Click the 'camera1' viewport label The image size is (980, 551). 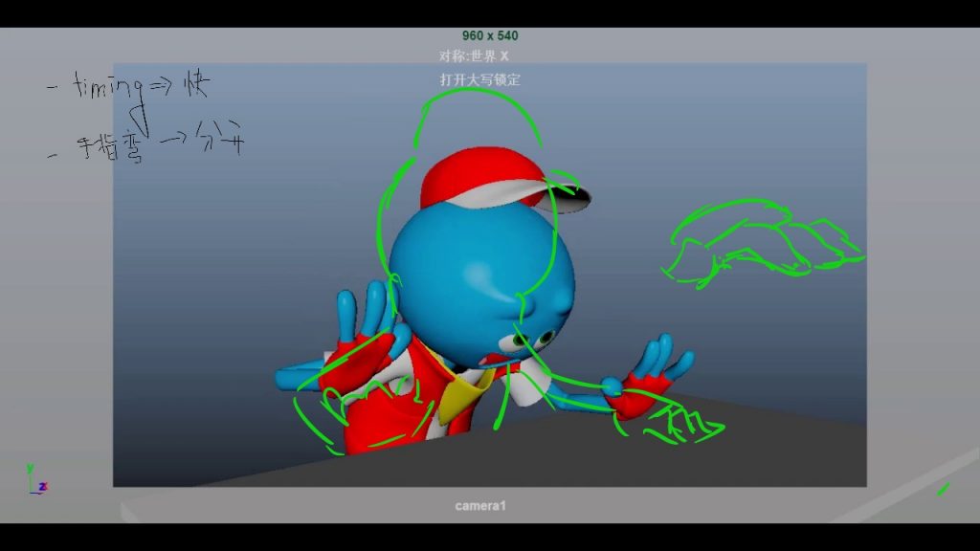click(x=480, y=505)
